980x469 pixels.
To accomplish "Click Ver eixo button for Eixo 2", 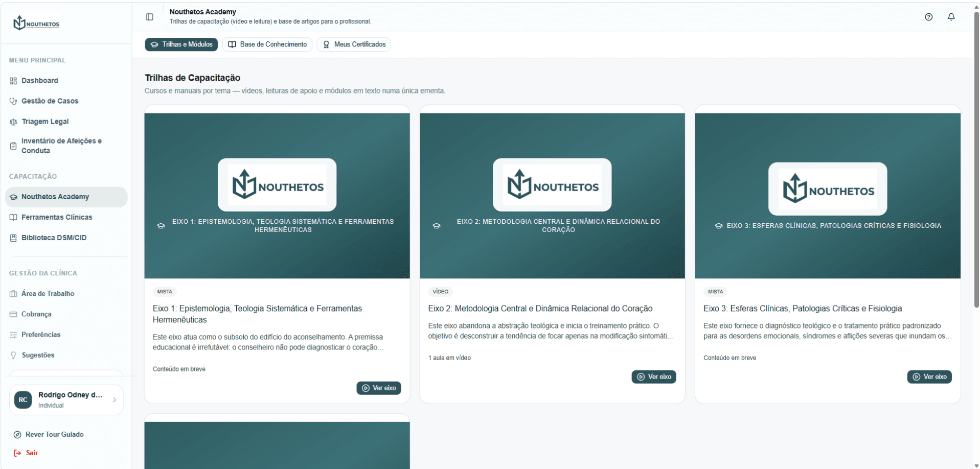I will (x=654, y=377).
